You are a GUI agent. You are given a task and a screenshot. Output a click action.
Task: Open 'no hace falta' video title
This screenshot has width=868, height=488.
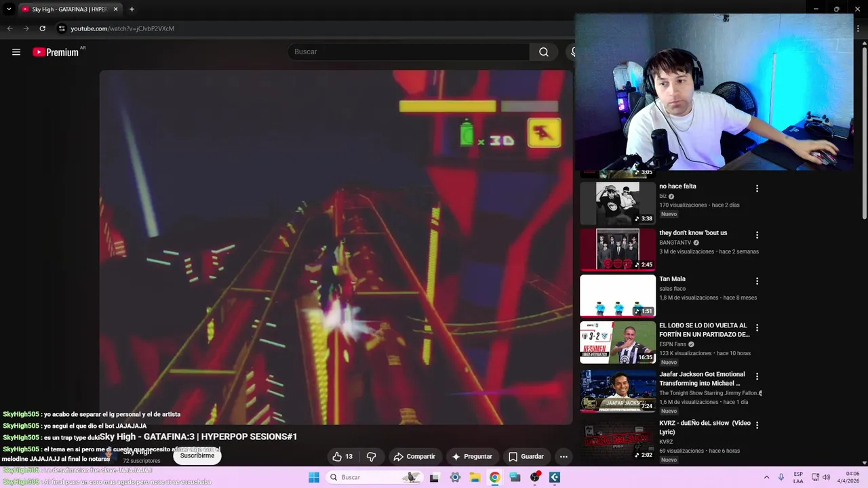pyautogui.click(x=677, y=186)
